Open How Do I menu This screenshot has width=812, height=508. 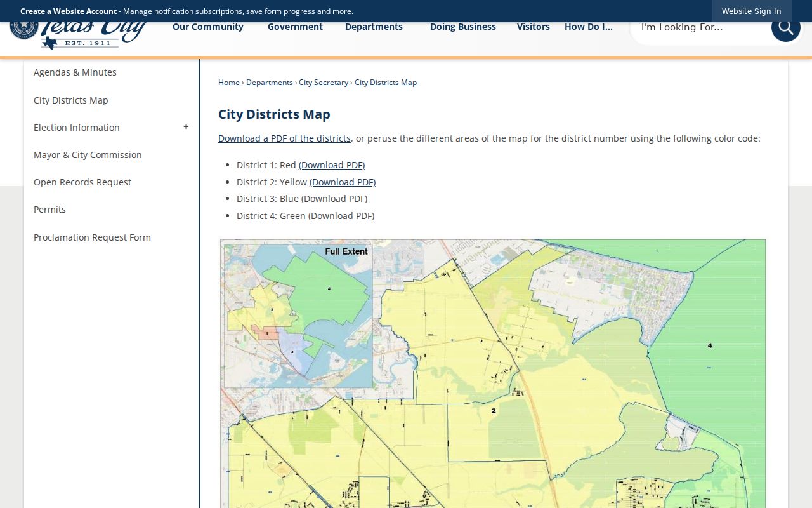589,27
